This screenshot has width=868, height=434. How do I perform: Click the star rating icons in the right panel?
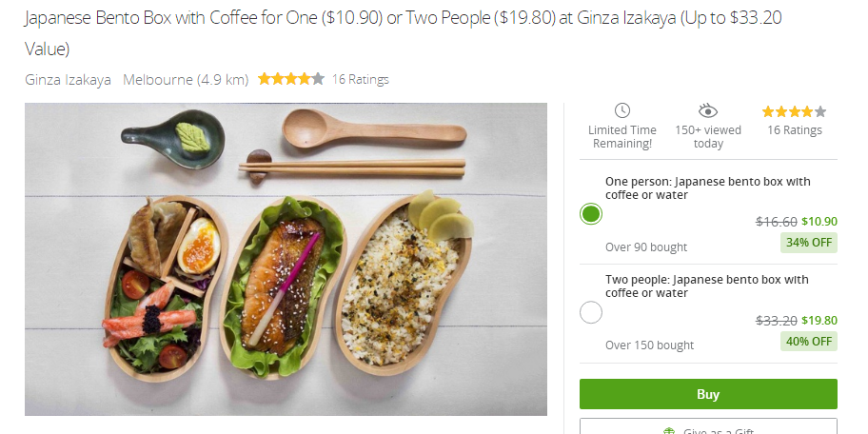pos(794,111)
